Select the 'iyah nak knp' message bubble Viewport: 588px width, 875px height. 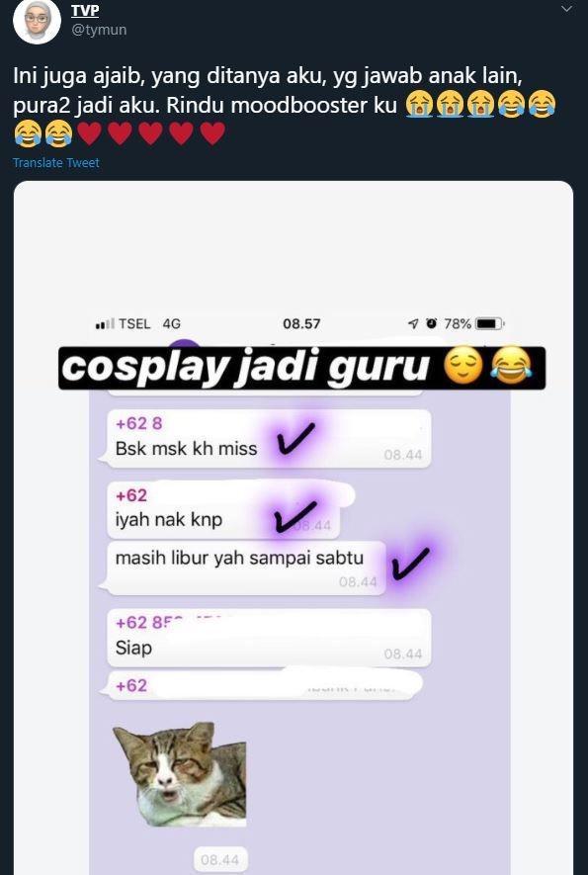[225, 510]
